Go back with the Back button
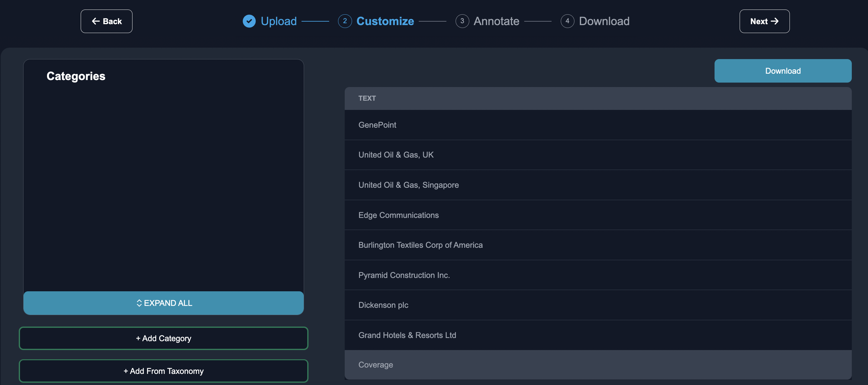868x385 pixels. tap(106, 21)
